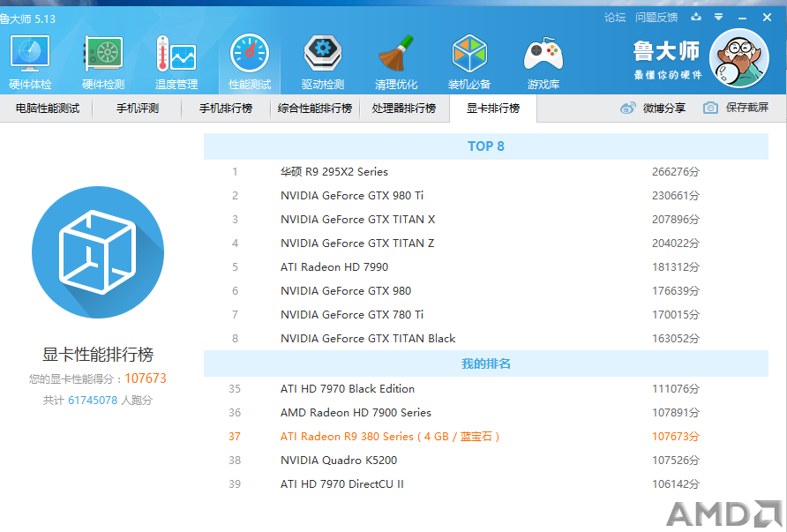Click total runs number 61745078
Viewport: 787px width, 532px height.
[x=93, y=401]
